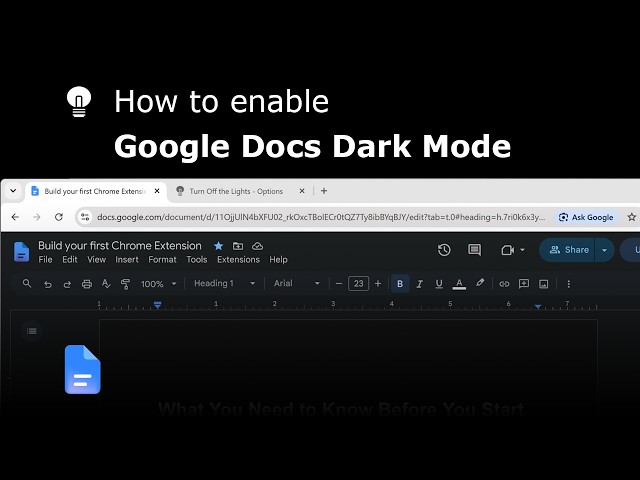This screenshot has height=480, width=640.
Task: Open the More toolbar options menu
Action: click(569, 284)
